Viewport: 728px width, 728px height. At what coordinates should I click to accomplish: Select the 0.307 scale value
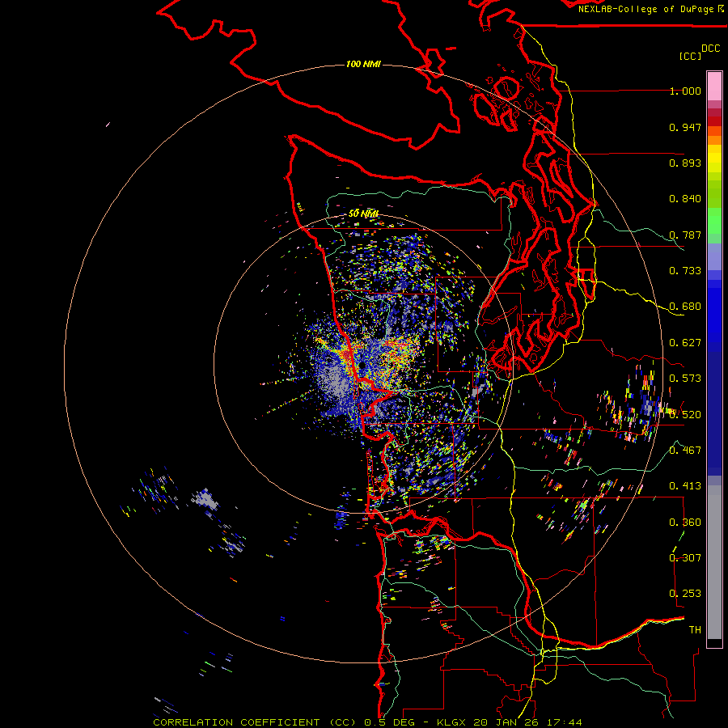click(x=685, y=557)
